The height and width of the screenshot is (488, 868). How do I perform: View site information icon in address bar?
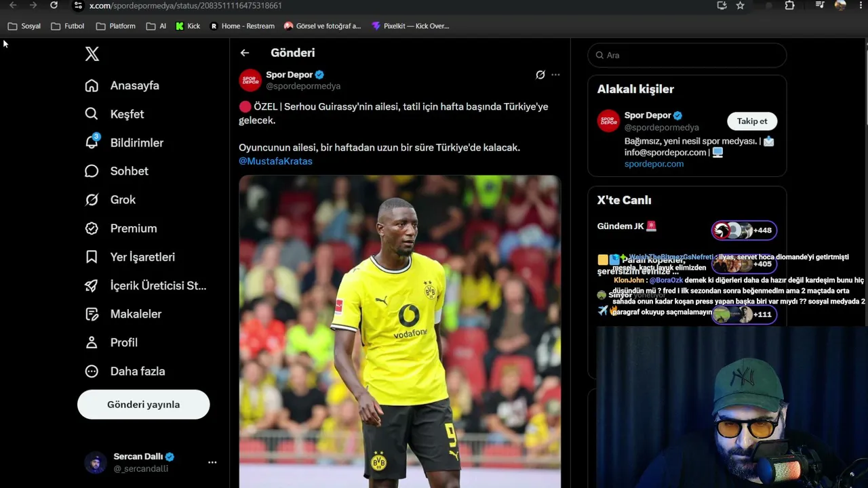point(78,5)
